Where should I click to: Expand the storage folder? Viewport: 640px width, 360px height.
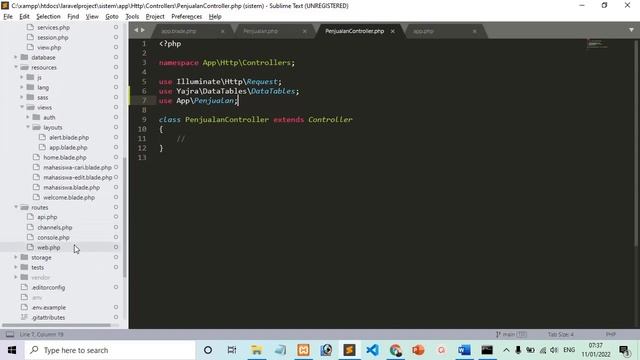(16, 257)
